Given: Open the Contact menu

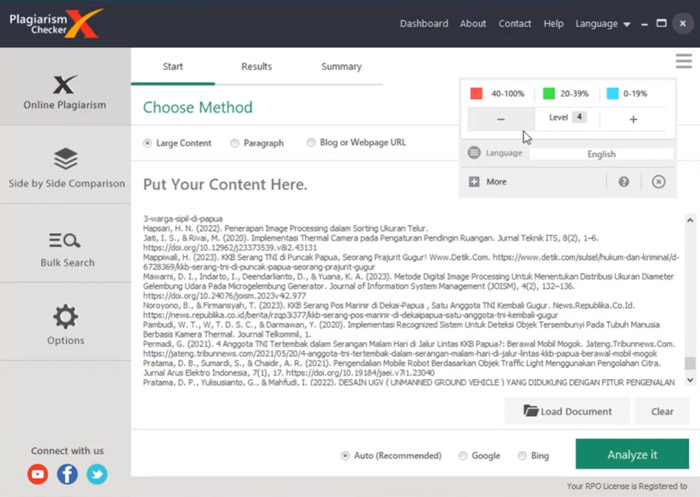Looking at the screenshot, I should click(x=515, y=24).
